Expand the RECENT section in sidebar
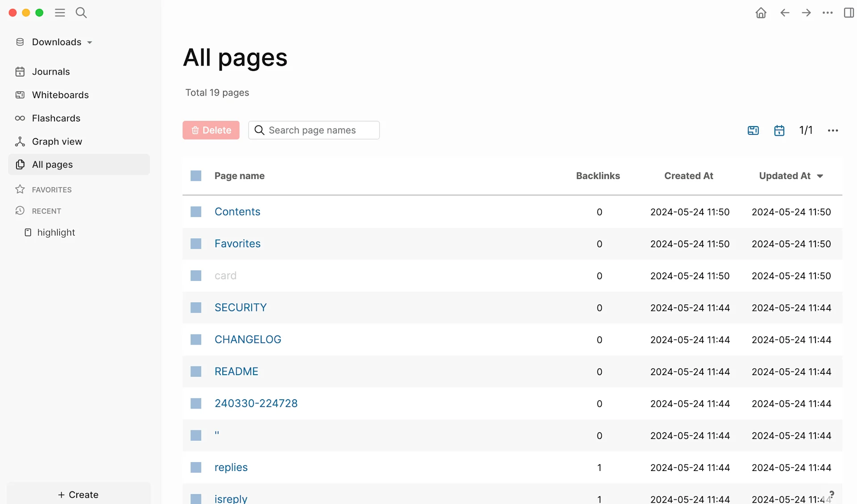Screen dimensions: 857x504 click(x=46, y=211)
